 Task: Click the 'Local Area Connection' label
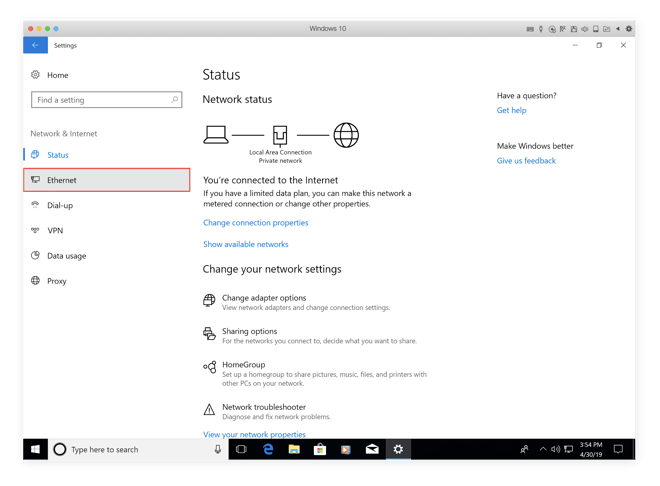(280, 152)
